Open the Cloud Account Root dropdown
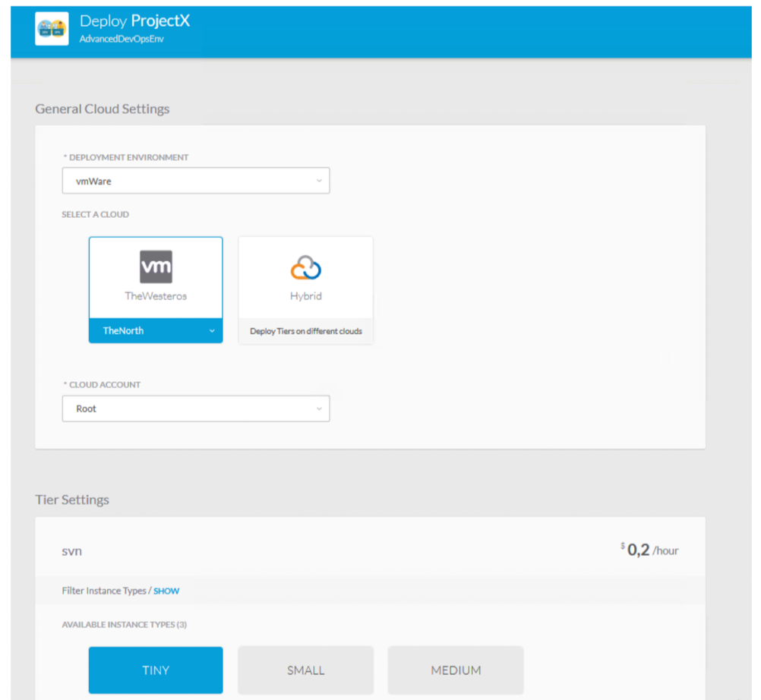The width and height of the screenshot is (761, 700). [196, 408]
